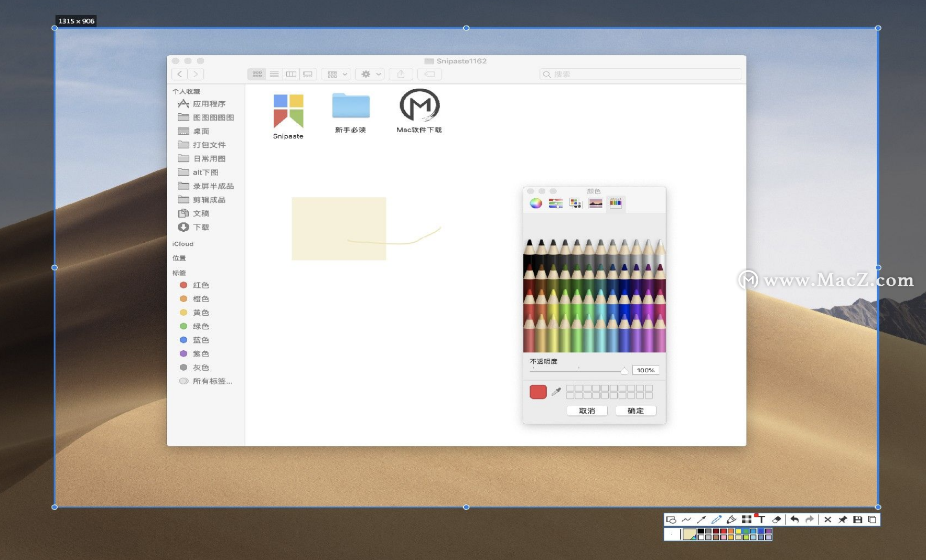
Task: Select the marker highlighter tool
Action: (731, 520)
